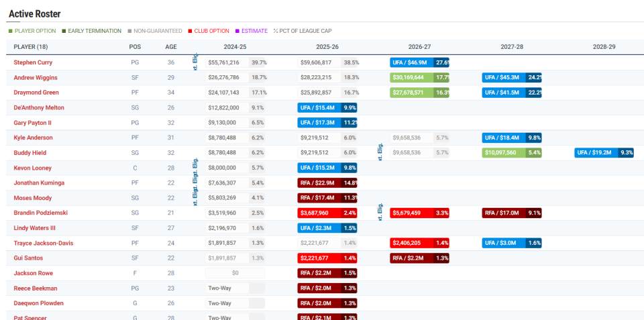Select Moses Moody's name link
This screenshot has width=644, height=320.
pos(32,198)
